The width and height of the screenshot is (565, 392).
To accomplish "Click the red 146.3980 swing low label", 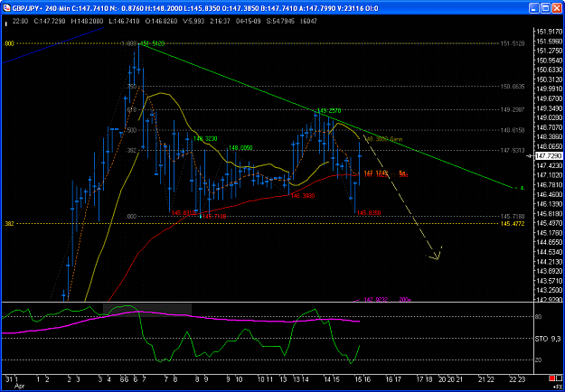I will pos(304,196).
